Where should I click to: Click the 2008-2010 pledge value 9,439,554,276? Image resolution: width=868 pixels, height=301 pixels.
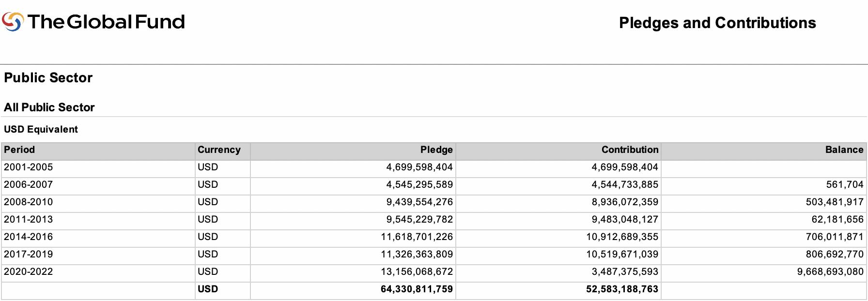pos(419,202)
